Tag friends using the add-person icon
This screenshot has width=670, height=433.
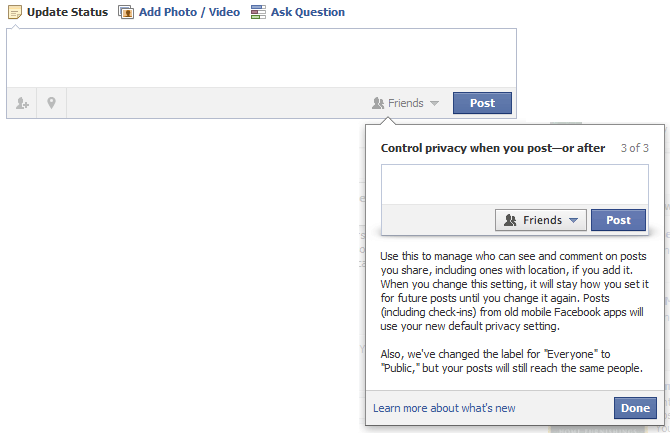pos(22,103)
